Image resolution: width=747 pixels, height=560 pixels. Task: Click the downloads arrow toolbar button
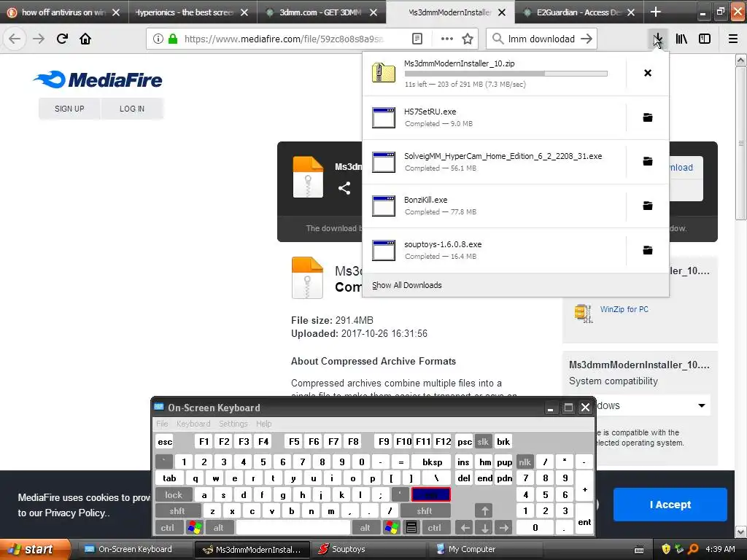click(x=657, y=39)
